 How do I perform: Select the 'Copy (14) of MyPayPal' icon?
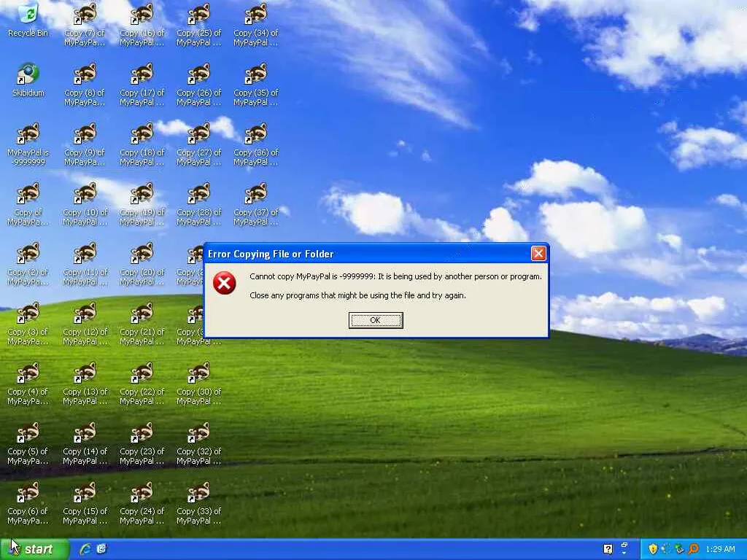tap(85, 444)
